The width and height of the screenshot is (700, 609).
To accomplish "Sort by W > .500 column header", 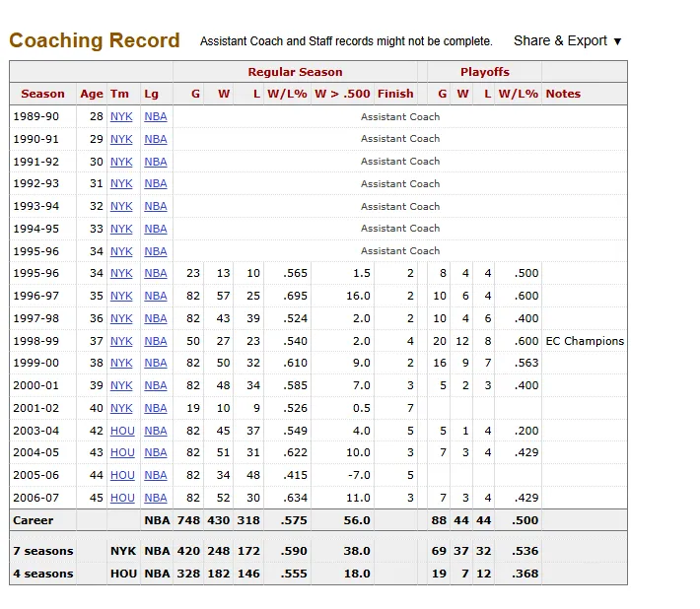I will [340, 94].
